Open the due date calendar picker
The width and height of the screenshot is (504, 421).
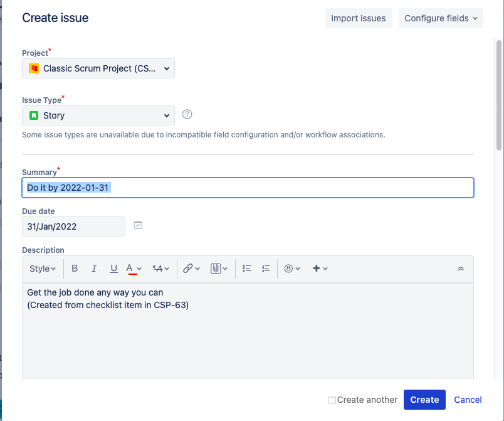(x=138, y=225)
